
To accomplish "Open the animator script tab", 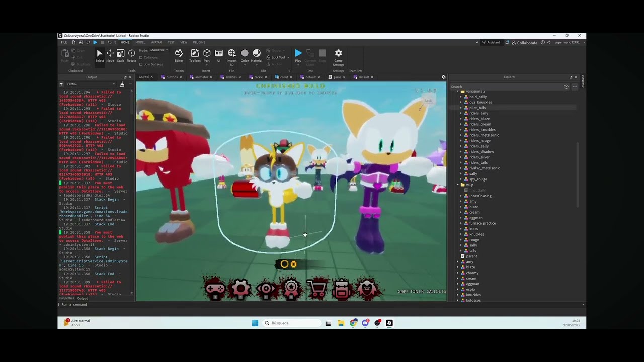I will click(201, 77).
